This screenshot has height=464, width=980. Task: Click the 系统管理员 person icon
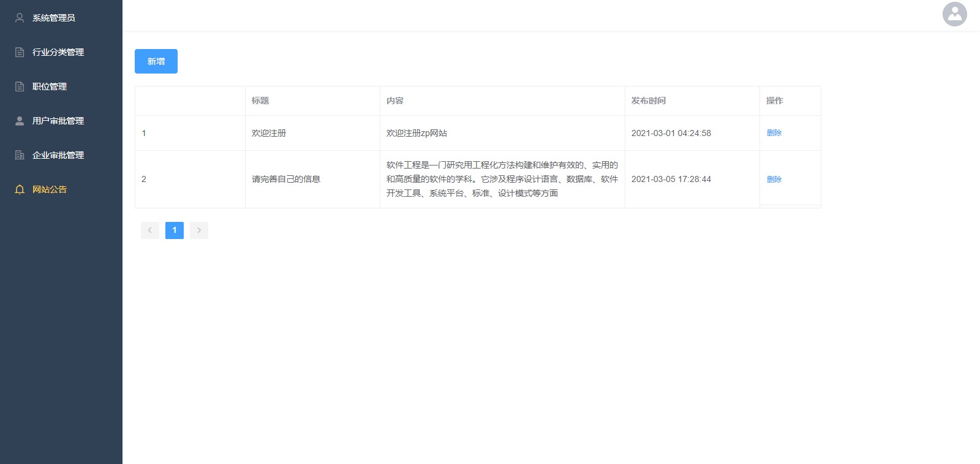20,18
